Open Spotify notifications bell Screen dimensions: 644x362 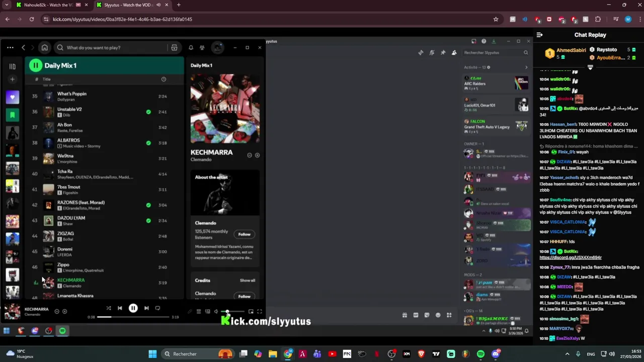191,48
